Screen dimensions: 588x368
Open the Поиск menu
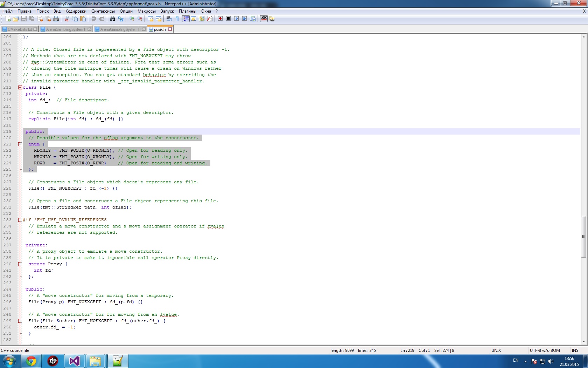pos(42,11)
